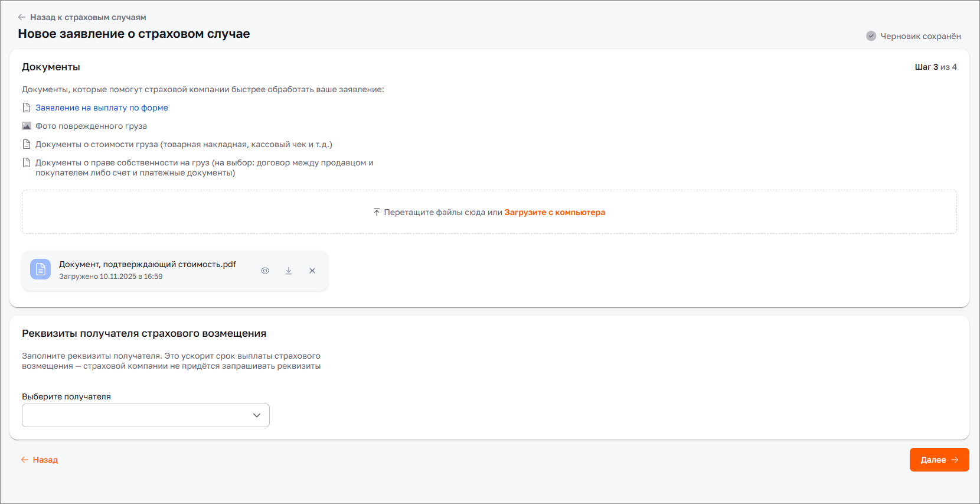The width and height of the screenshot is (980, 504).
Task: Remove the uploaded PDF file
Action: pos(312,271)
